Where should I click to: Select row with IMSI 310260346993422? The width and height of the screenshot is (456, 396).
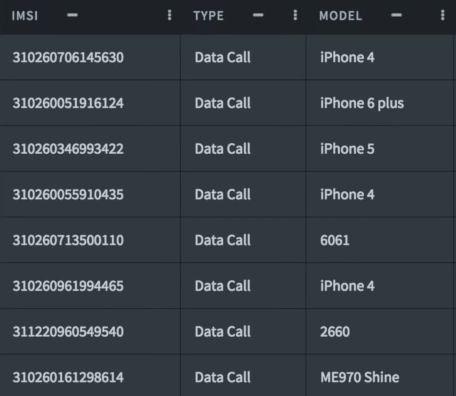228,149
